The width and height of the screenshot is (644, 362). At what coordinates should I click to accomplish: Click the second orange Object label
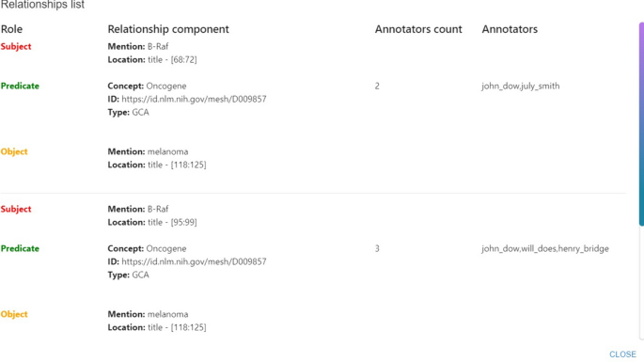(x=14, y=314)
